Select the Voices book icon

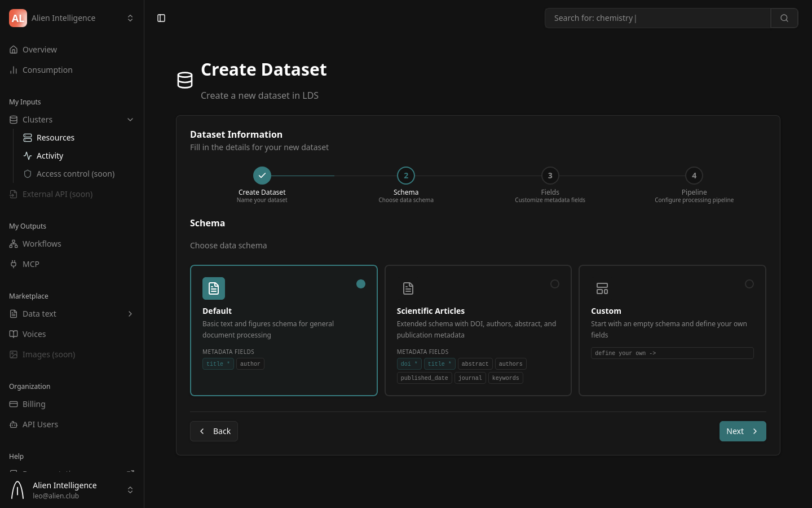14,334
